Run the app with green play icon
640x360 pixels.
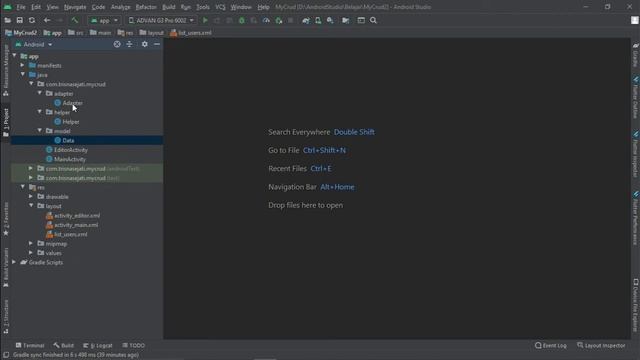205,20
